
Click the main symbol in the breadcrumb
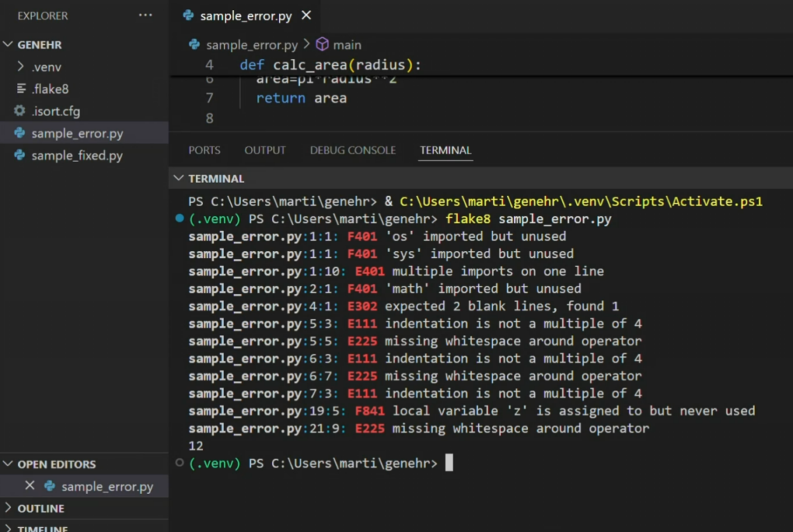[347, 45]
